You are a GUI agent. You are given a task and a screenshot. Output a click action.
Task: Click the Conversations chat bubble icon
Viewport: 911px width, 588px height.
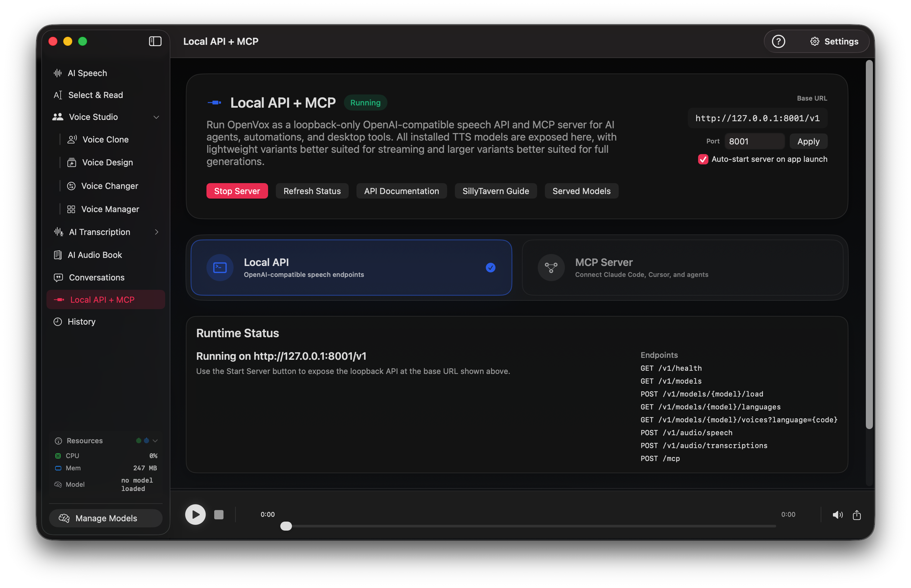point(58,278)
